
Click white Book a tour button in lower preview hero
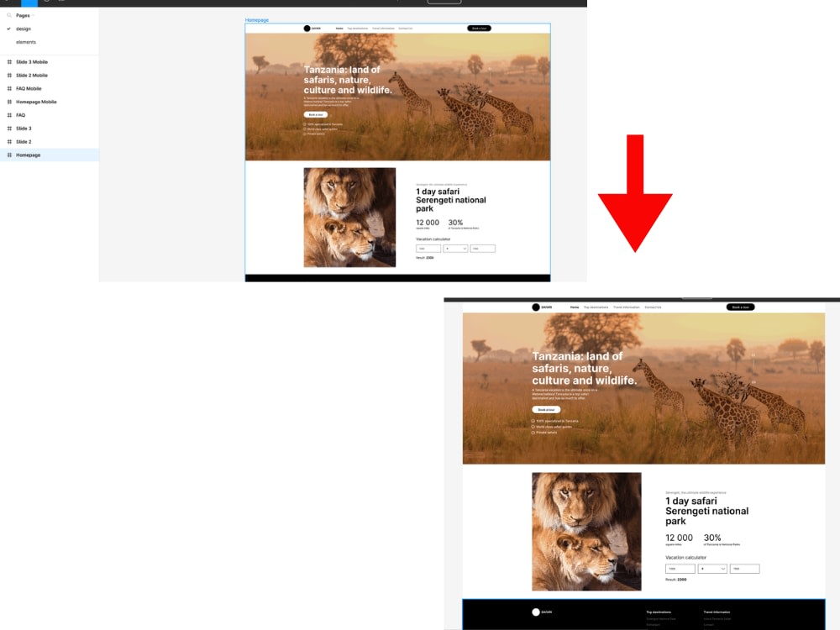pos(546,409)
